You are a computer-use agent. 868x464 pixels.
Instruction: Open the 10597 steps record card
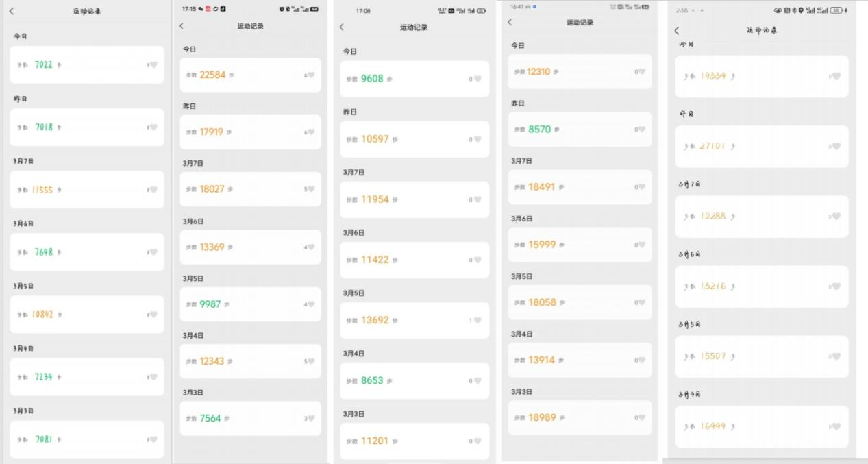pyautogui.click(x=414, y=139)
